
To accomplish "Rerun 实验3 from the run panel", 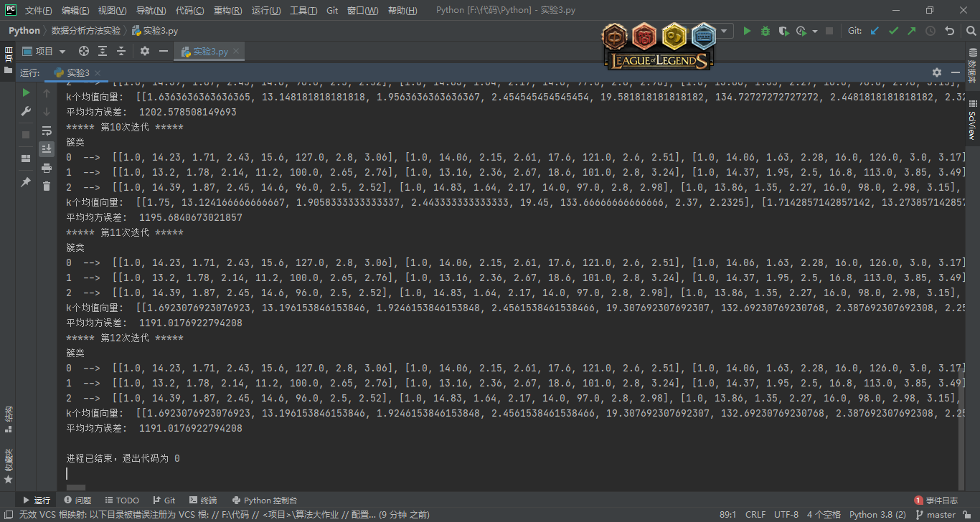I will point(26,92).
